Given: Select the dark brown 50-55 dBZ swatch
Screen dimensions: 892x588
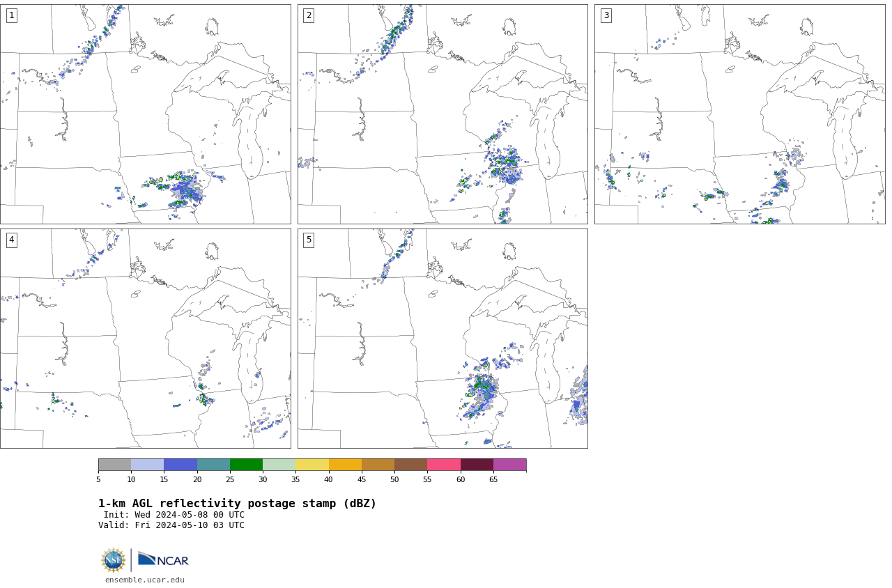Looking at the screenshot, I should pos(411,465).
